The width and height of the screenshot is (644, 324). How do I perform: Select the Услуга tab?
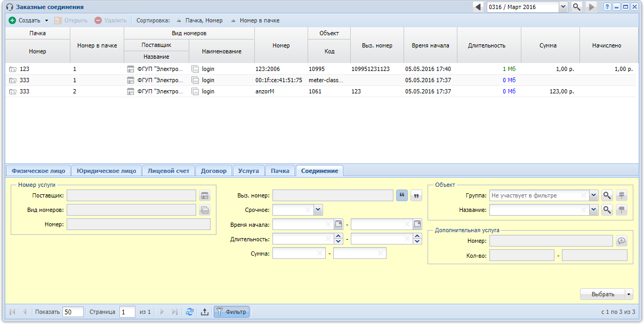click(x=248, y=171)
